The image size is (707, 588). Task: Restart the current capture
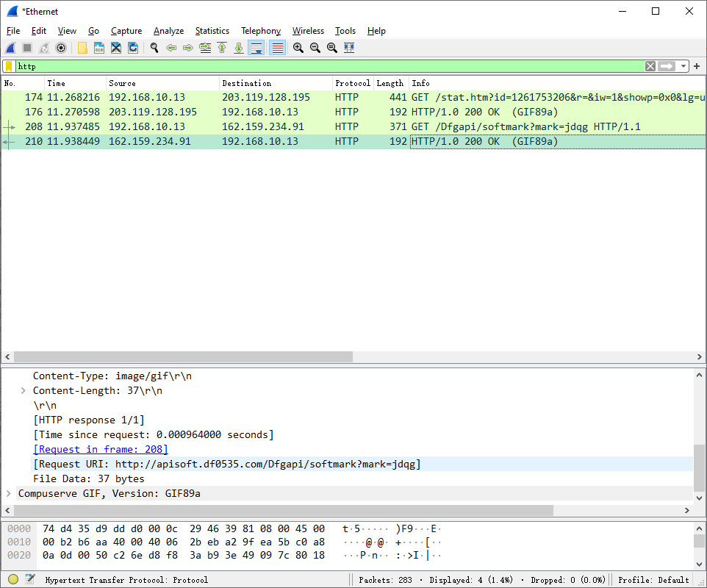(x=44, y=48)
